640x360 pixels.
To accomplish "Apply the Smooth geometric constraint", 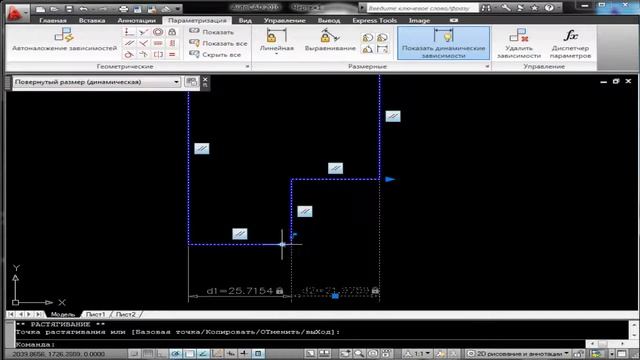I will tap(143, 54).
